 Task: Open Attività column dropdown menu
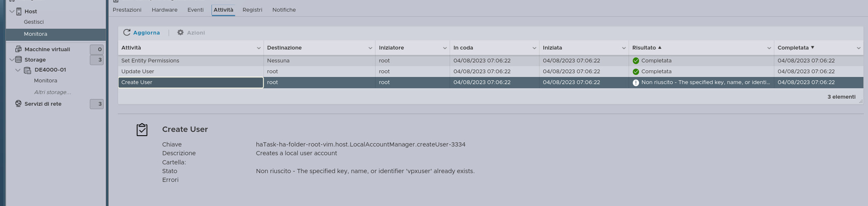(259, 48)
